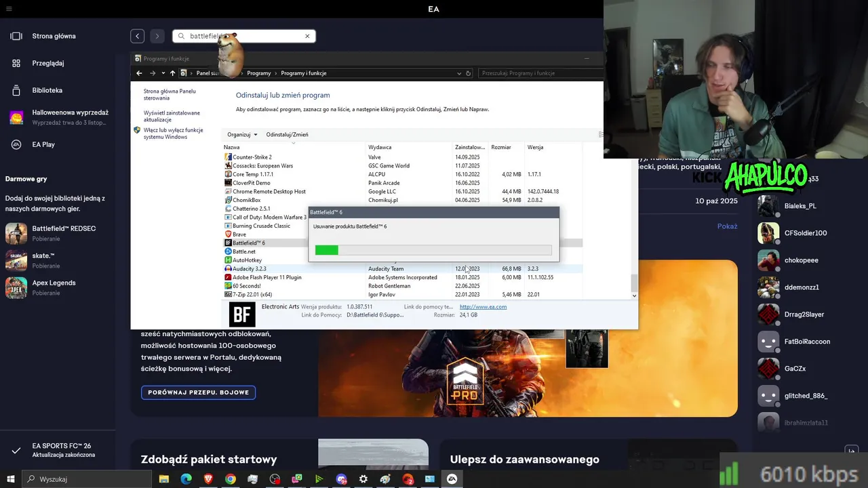Click Programy breadcrumb in address bar

(x=259, y=73)
